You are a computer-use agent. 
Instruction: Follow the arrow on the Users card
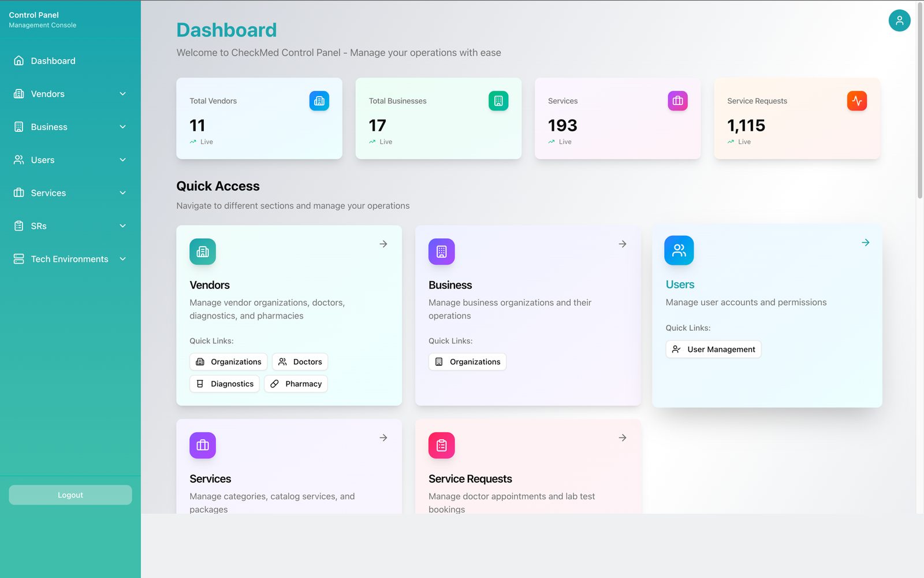866,243
